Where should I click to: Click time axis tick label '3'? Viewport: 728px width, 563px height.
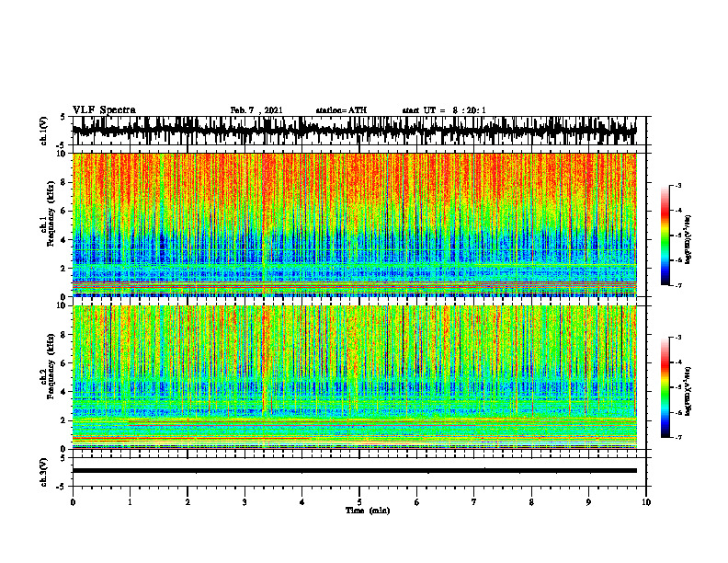245,502
